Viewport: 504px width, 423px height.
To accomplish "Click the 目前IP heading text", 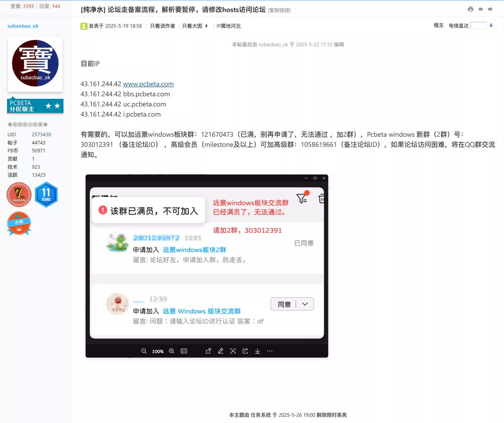I will tap(90, 64).
